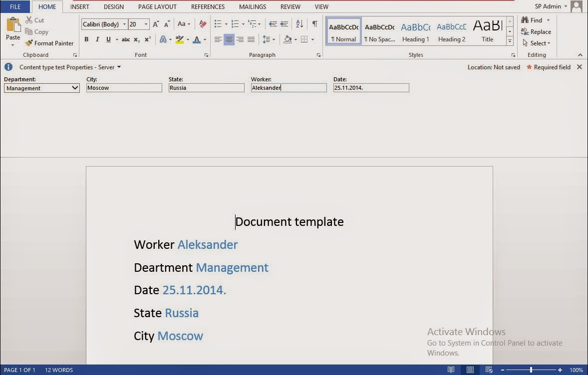This screenshot has height=375, width=588.
Task: Select the Format Painter tool
Action: (x=49, y=43)
